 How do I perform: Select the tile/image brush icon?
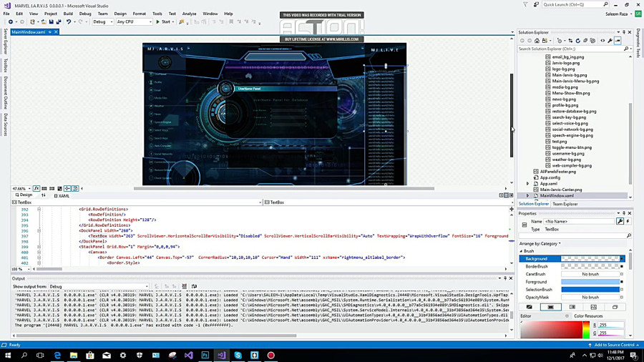pos(593,307)
